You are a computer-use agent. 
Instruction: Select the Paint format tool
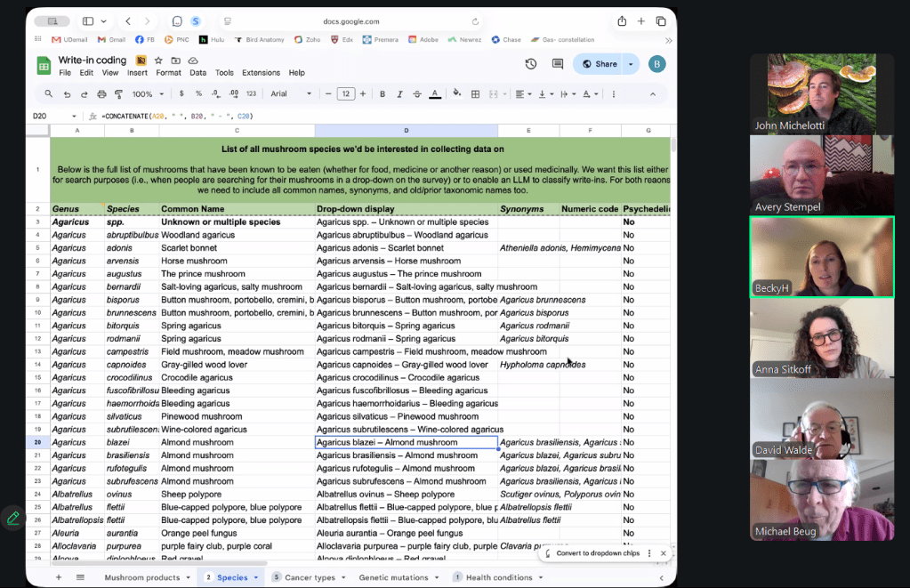pos(117,94)
